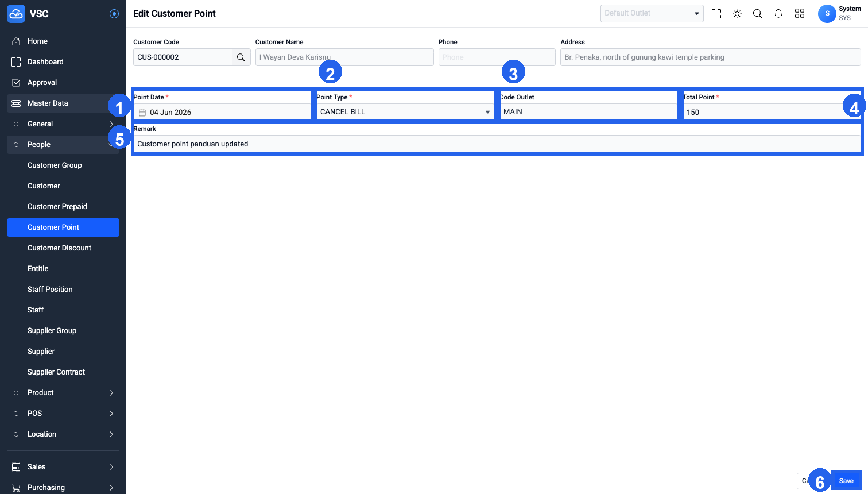Toggle fullscreen mode icon
Screen dimensions: 868x494
pos(716,14)
